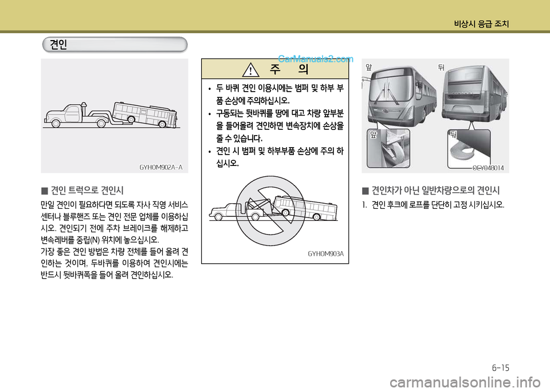Click the GYHOM902A-A image code label
Image resolution: width=550 pixels, height=392 pixels.
[x=161, y=167]
